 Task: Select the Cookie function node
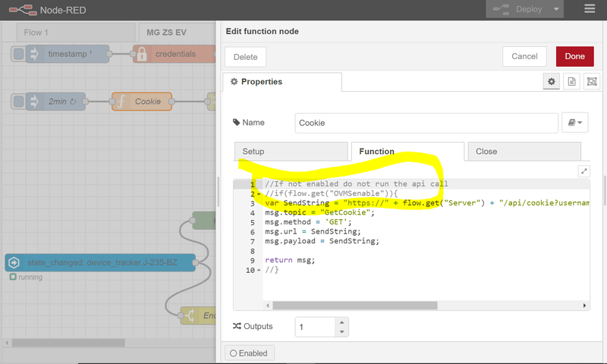coord(142,102)
